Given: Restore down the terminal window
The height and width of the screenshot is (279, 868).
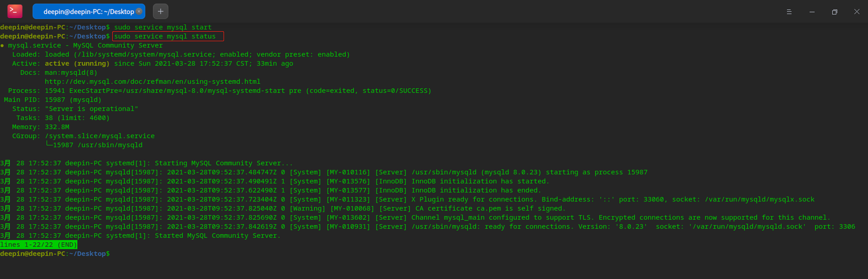Looking at the screenshot, I should tap(835, 12).
